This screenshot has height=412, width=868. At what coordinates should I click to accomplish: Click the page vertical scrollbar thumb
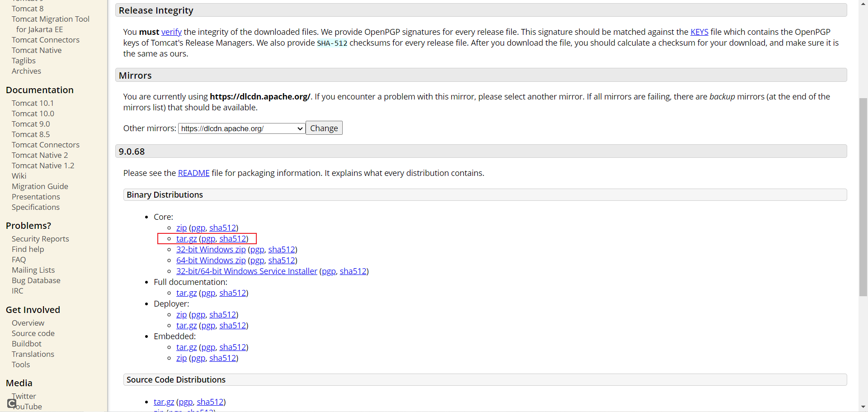tap(863, 197)
